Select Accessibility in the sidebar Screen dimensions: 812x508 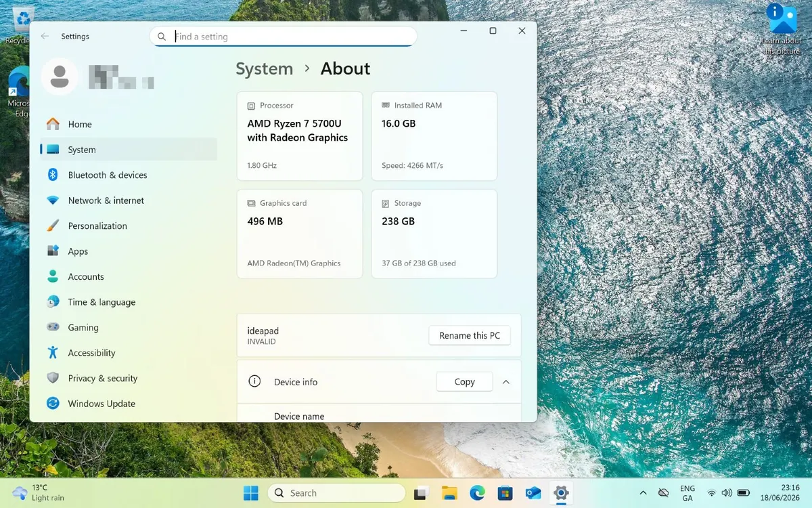click(129, 353)
